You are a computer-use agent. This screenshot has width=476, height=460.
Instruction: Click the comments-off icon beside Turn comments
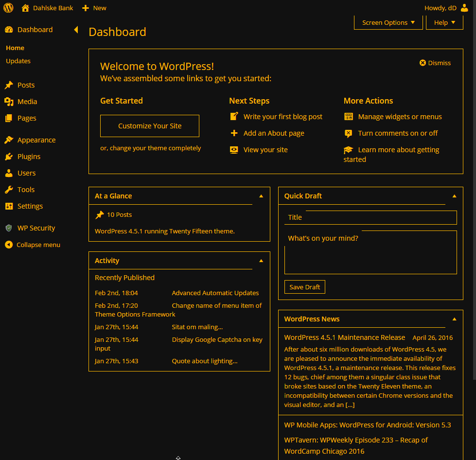pyautogui.click(x=349, y=133)
